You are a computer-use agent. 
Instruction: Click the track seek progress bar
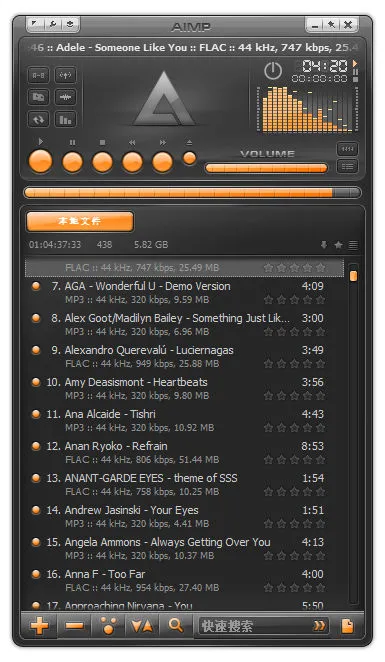pos(192,193)
